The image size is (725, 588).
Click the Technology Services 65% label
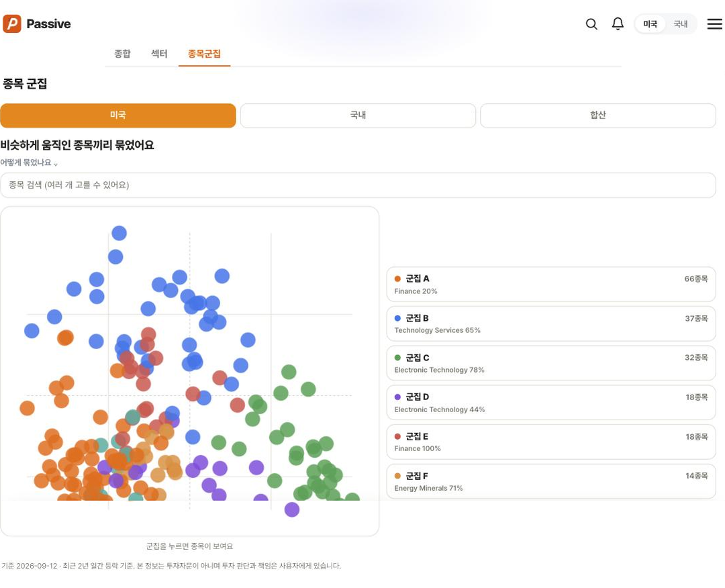pos(438,330)
